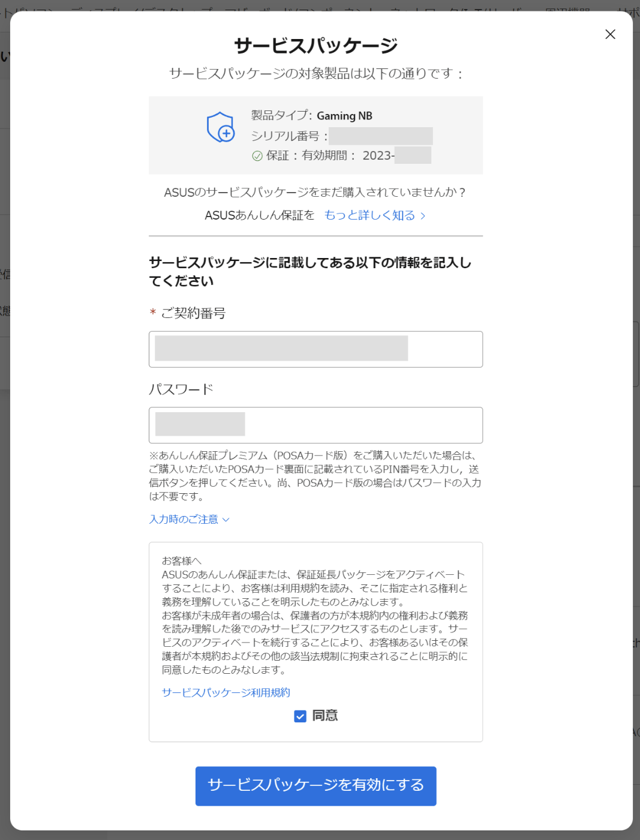Click the green warranty valid checkmark icon
Viewport: 640px width, 840px height.
257,156
